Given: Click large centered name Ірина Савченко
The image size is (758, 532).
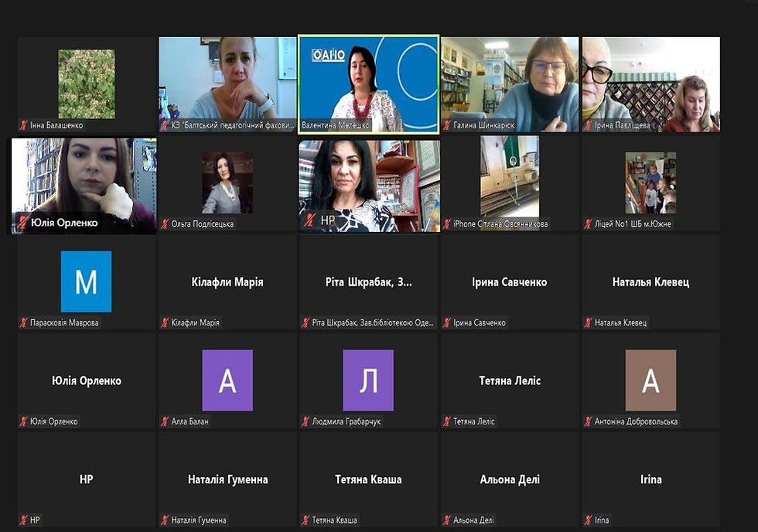Looking at the screenshot, I should coord(510,282).
